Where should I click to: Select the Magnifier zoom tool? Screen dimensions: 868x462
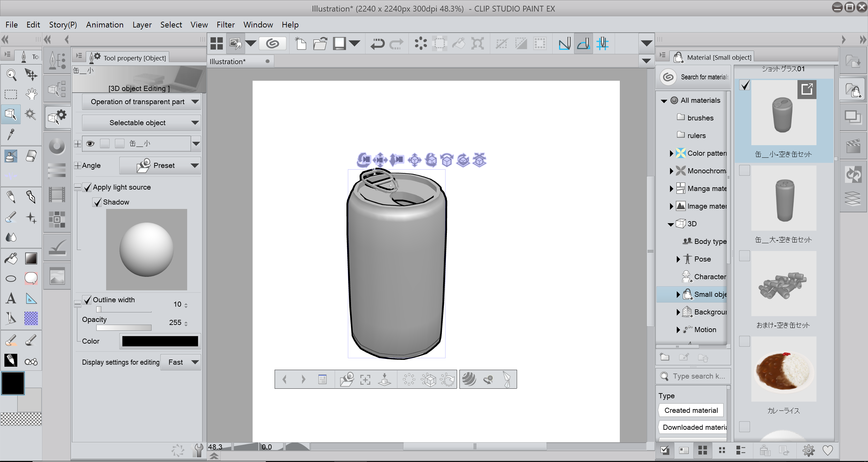11,75
